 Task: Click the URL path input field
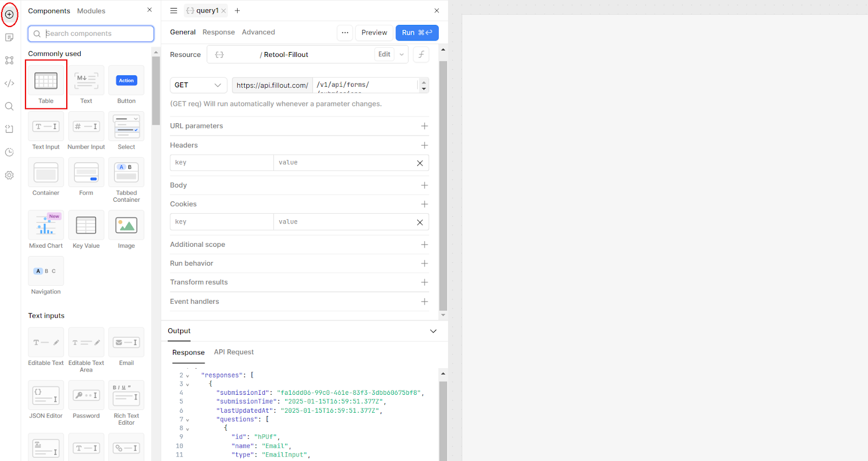coord(365,85)
